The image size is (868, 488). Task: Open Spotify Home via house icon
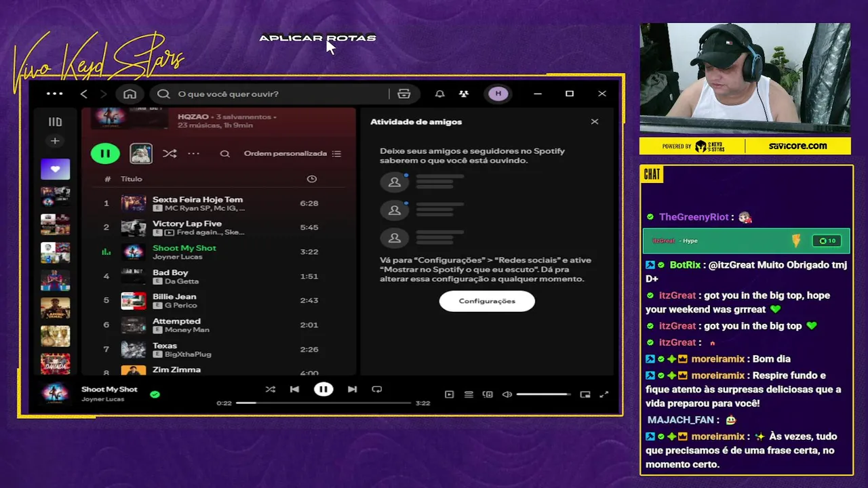pyautogui.click(x=130, y=94)
